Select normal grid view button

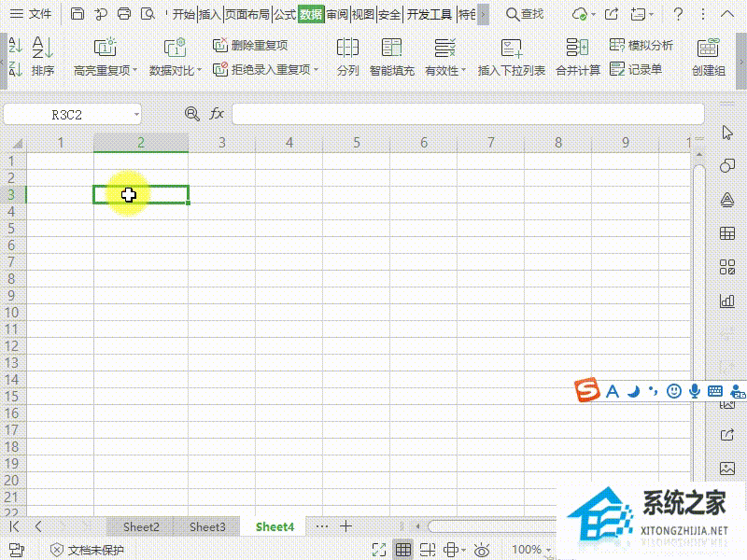coord(403,550)
